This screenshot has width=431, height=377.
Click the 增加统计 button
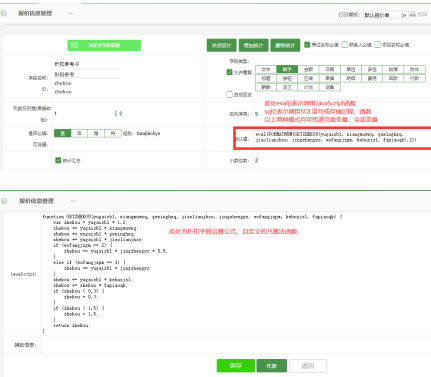point(254,45)
